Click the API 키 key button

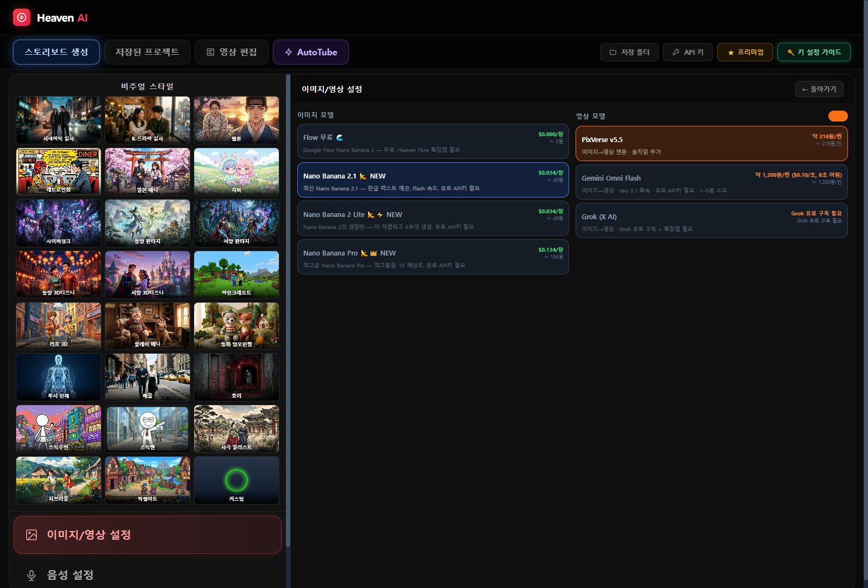688,52
